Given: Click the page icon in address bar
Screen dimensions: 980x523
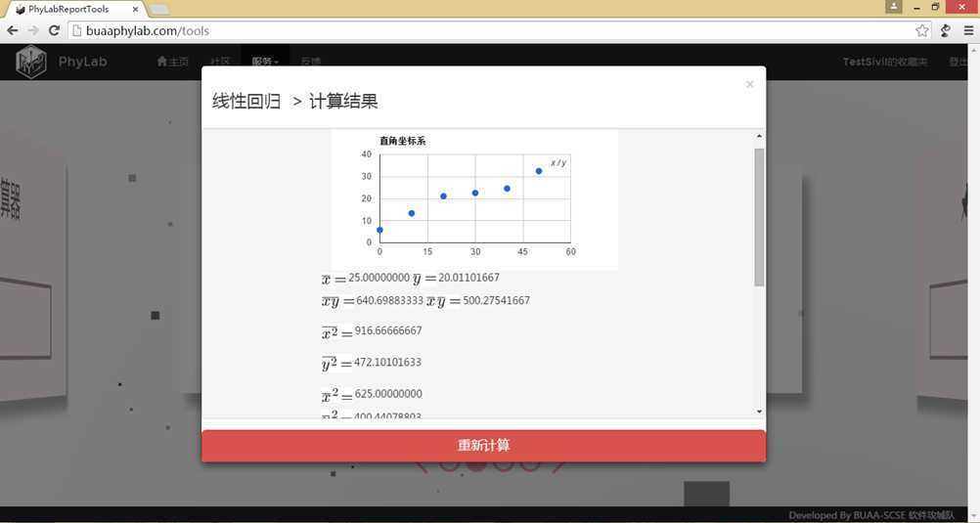Looking at the screenshot, I should (77, 30).
